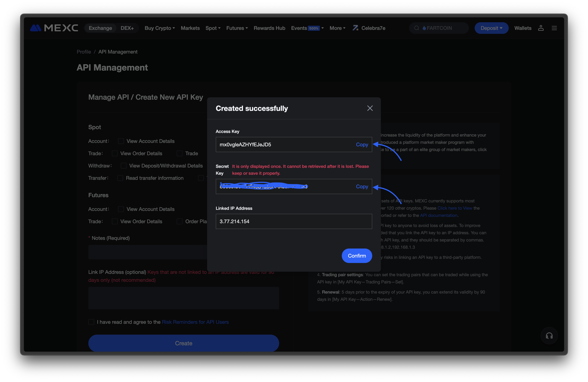
Task: Copy the Access Key
Action: [x=362, y=145]
